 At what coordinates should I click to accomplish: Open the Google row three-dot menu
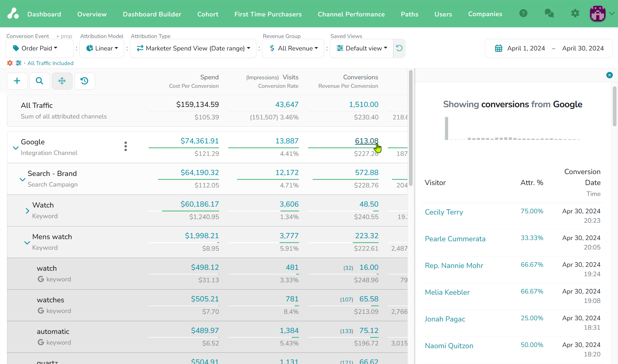(x=125, y=146)
